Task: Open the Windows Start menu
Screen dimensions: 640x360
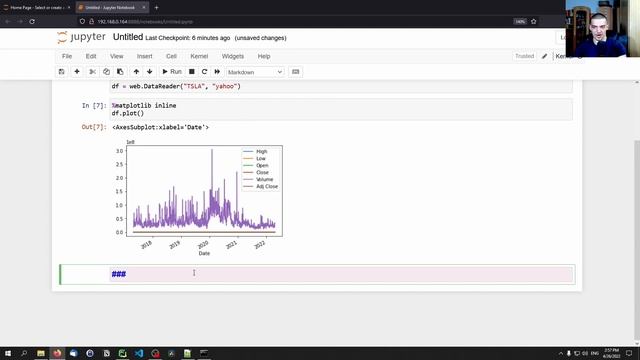Action: point(8,353)
